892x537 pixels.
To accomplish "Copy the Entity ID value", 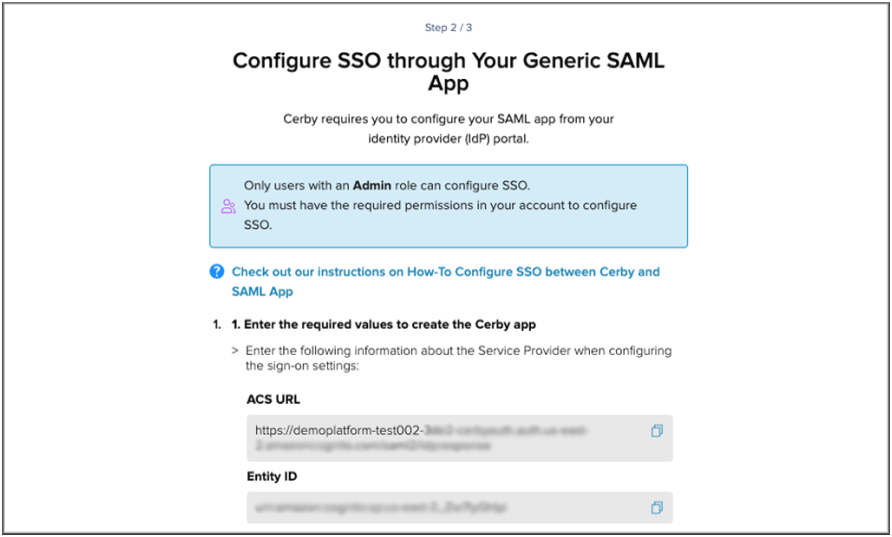I will 657,507.
